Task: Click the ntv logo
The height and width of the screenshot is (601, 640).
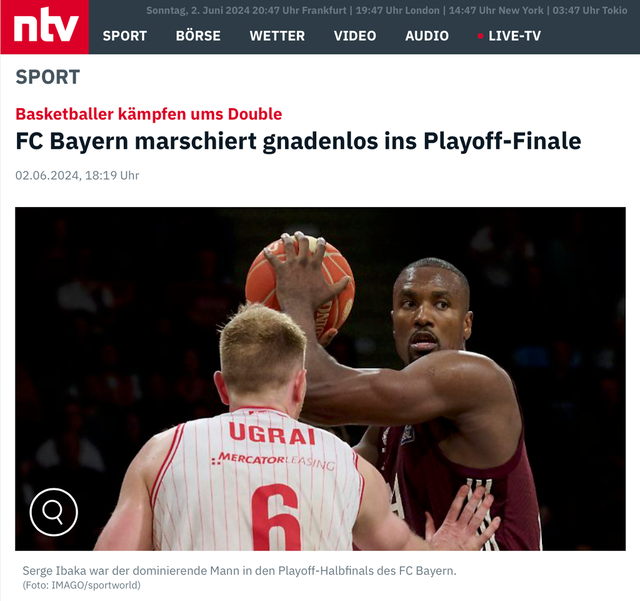Action: point(44,27)
